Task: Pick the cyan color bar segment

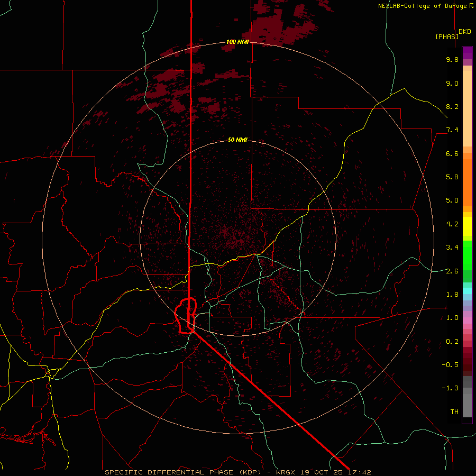Action: point(467,291)
